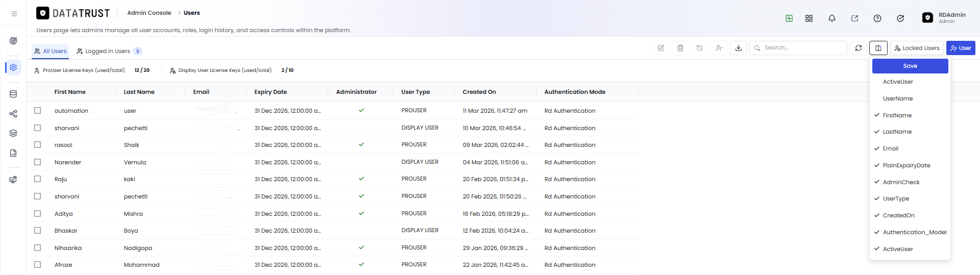Screen dimensions: 980x275
Task: Open the database icon in the sidebar
Action: (x=13, y=94)
